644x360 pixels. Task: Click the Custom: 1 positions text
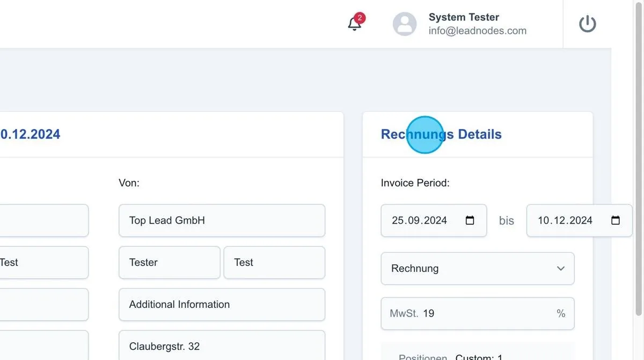479,357
